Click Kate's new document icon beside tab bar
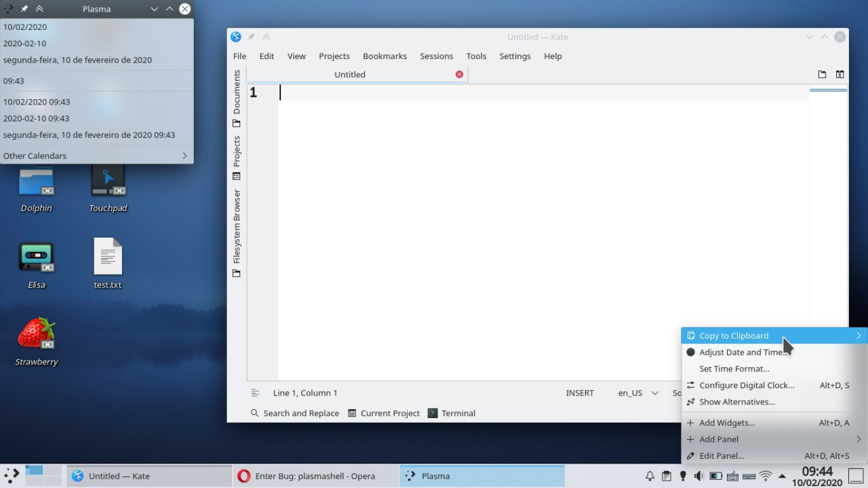The image size is (868, 488). tap(822, 75)
